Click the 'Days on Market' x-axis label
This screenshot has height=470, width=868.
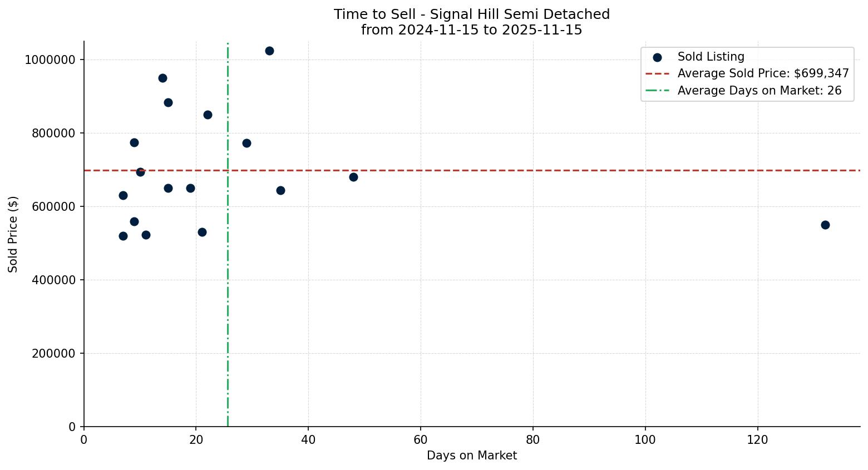coord(471,456)
